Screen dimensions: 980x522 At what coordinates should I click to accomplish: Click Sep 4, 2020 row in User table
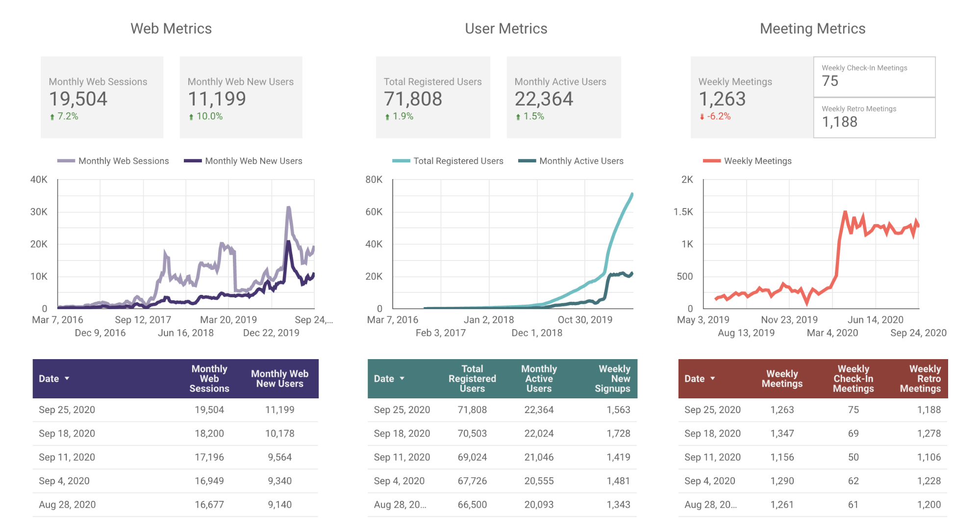(502, 481)
